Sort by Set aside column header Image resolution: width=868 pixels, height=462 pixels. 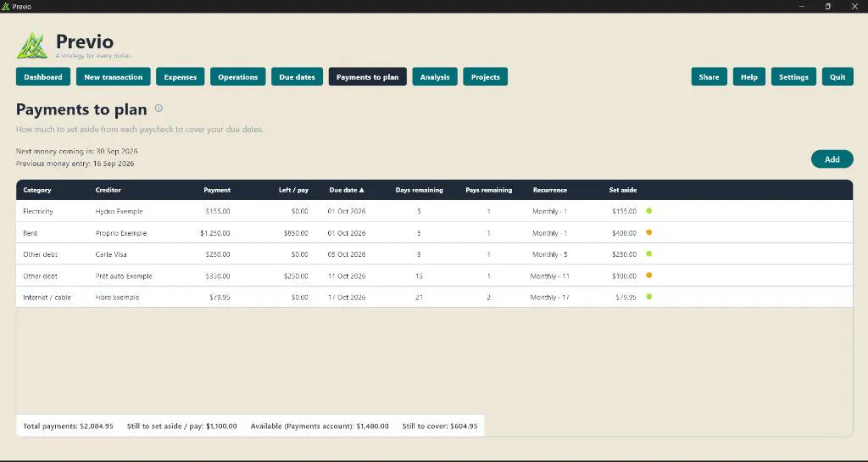point(623,190)
